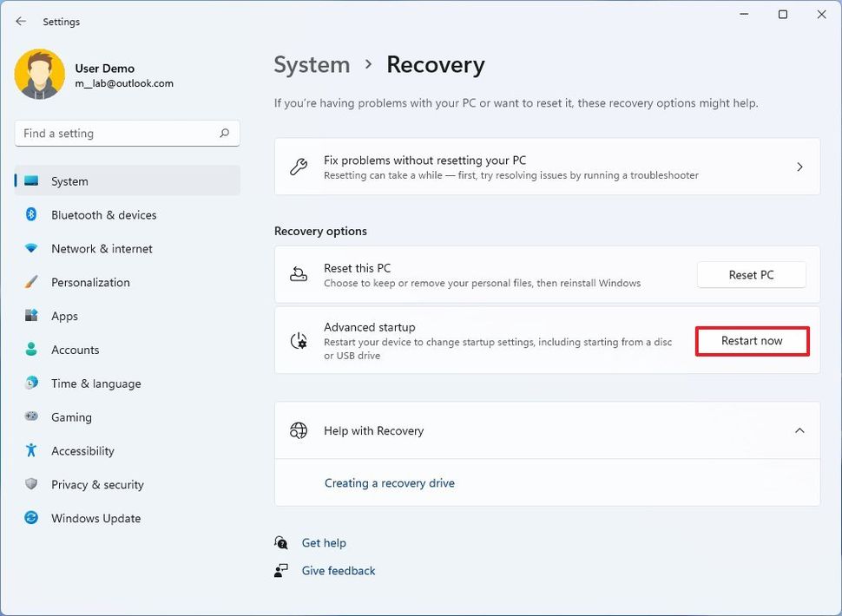Viewport: 842px width, 616px height.
Task: Click the troubleshooter wrench icon
Action: 299,167
